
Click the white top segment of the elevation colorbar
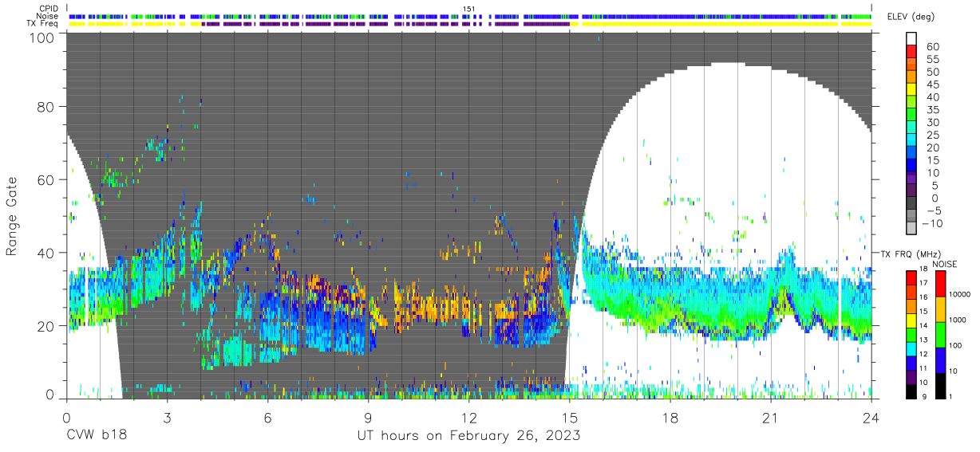(x=911, y=39)
